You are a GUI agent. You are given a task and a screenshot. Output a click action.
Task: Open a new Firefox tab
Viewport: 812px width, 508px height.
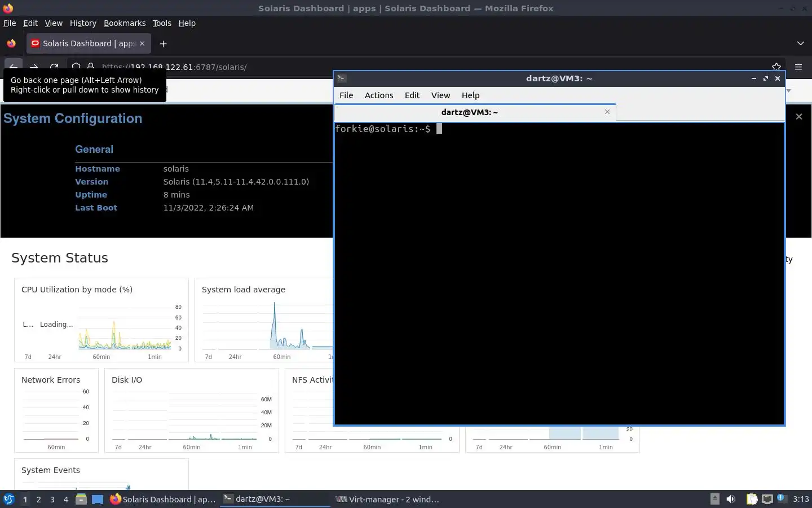163,43
